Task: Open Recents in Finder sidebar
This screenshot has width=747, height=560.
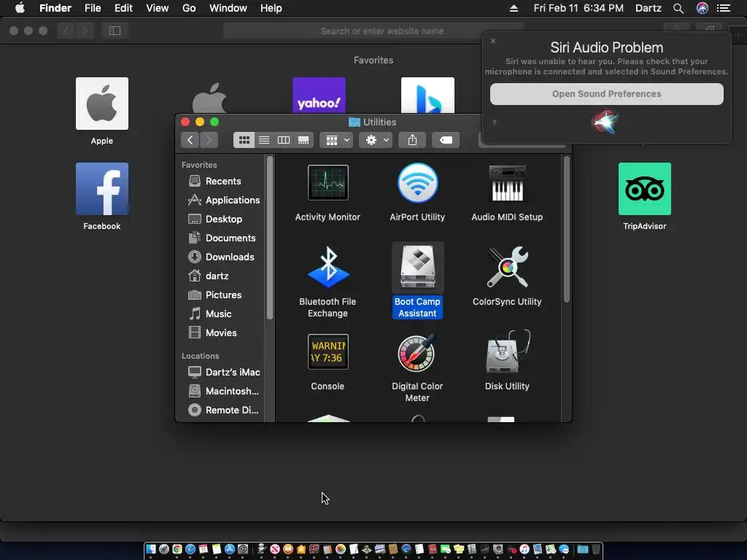Action: [223, 181]
